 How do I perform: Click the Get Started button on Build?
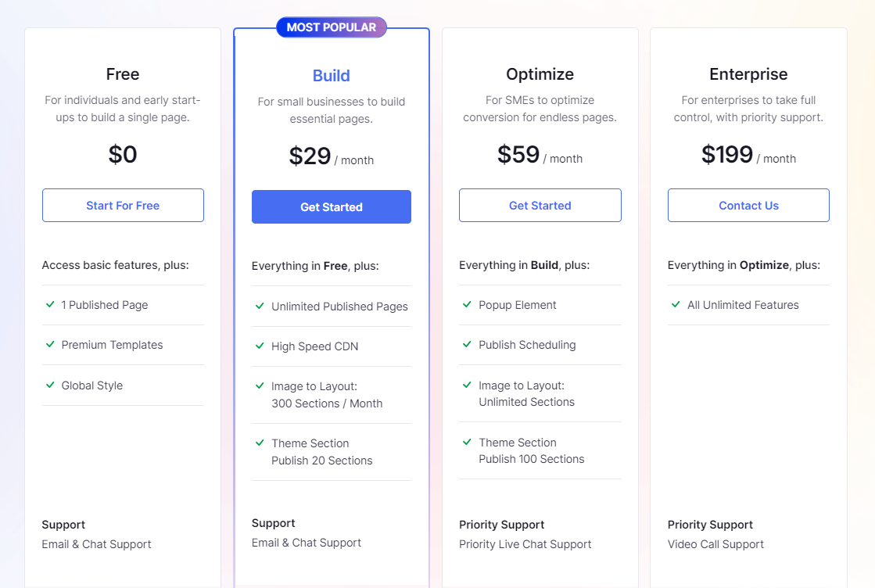point(332,206)
